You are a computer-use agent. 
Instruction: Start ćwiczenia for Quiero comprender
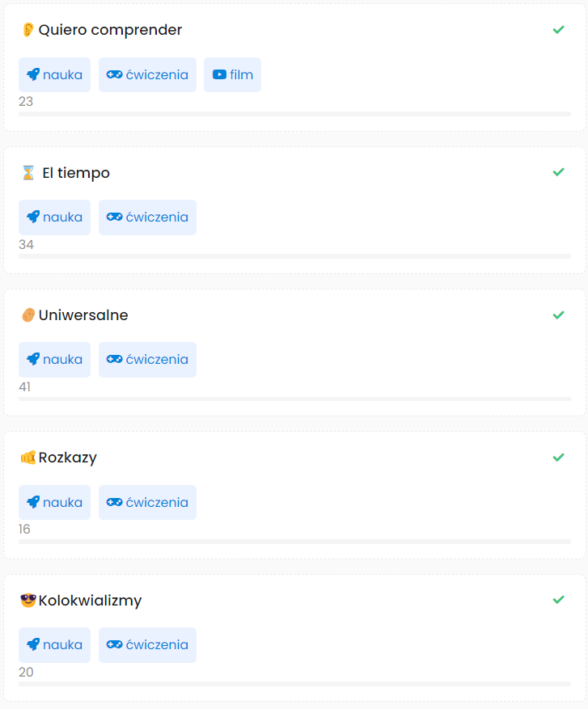147,75
